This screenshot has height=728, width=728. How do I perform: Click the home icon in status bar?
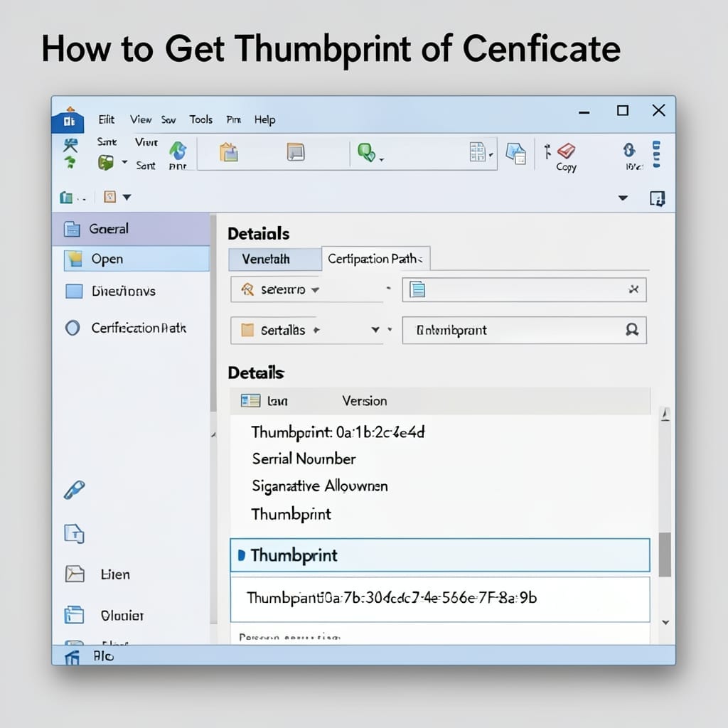point(72,657)
